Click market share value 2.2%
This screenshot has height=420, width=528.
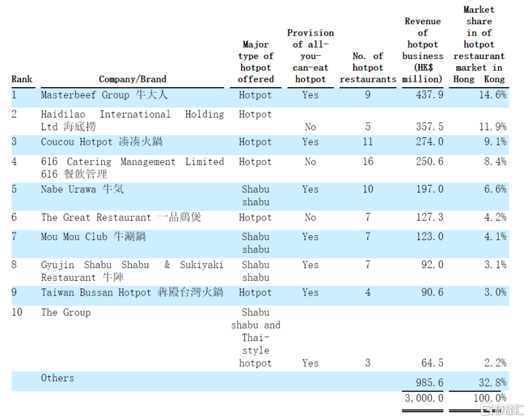495,363
